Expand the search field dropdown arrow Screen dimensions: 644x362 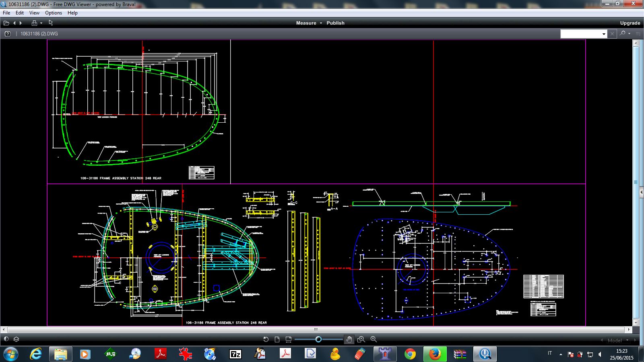coord(604,34)
